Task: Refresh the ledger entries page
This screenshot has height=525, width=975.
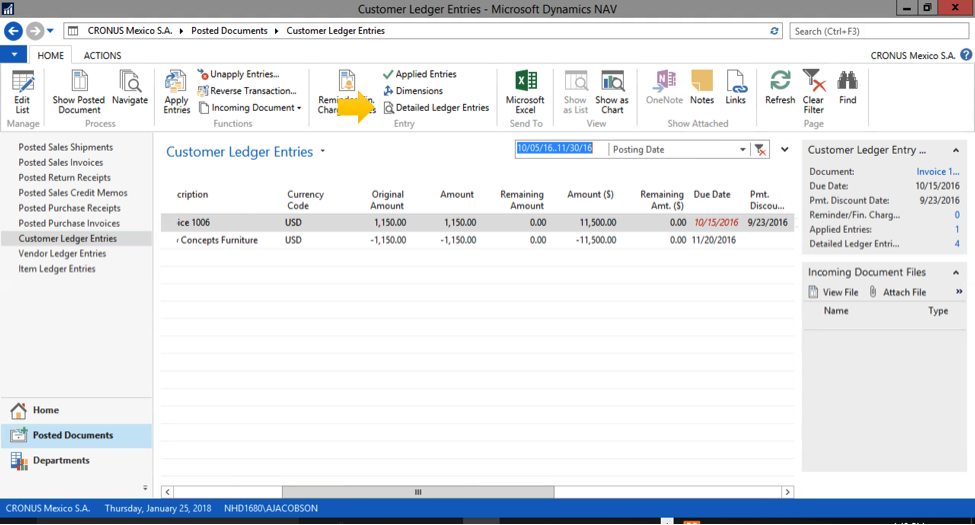Action: tap(780, 88)
